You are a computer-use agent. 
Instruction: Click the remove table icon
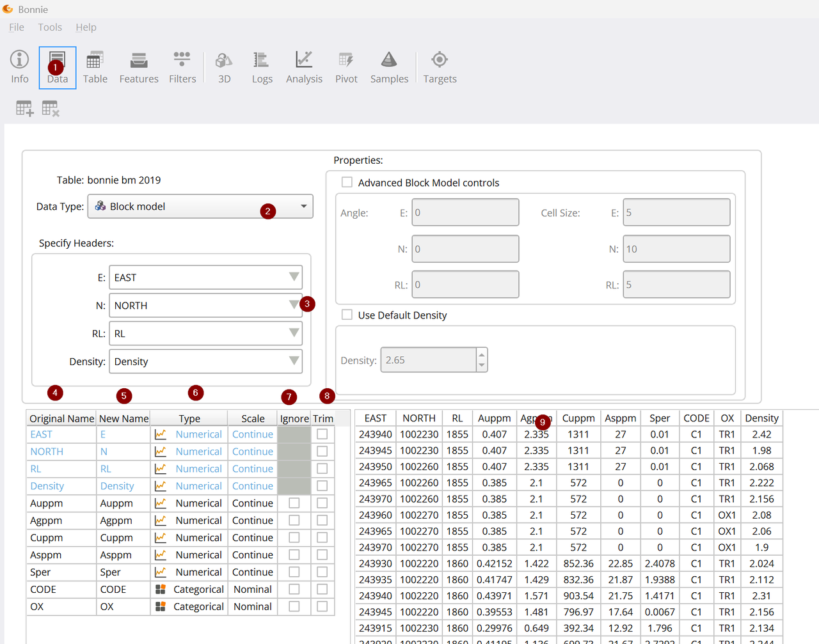click(x=51, y=109)
